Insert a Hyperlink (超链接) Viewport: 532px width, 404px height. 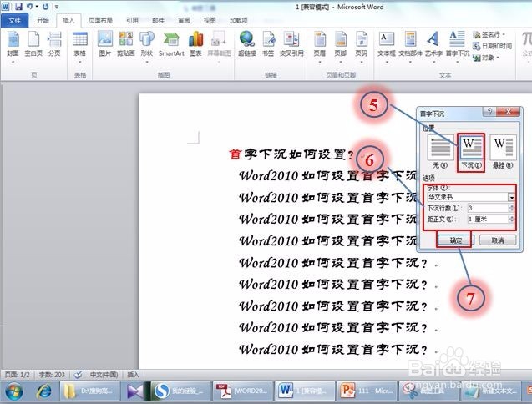(x=247, y=44)
